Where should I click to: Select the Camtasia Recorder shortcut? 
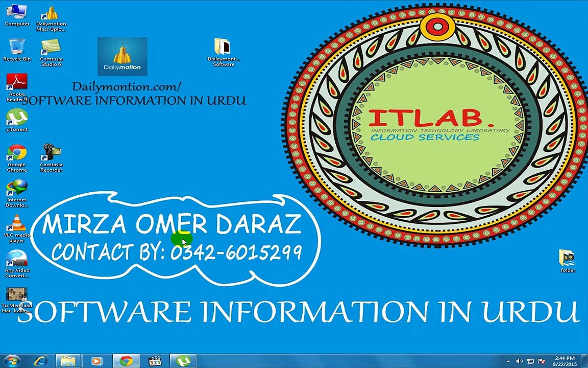pyautogui.click(x=51, y=158)
